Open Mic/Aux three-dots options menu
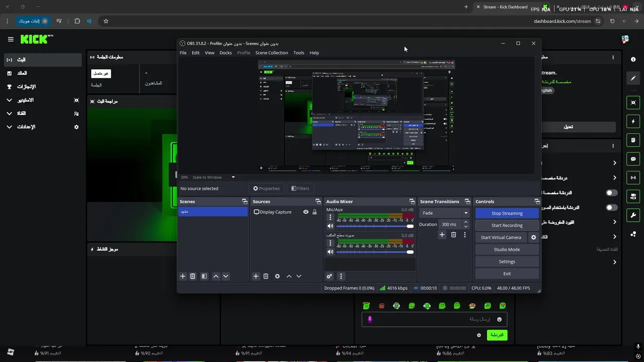Viewport: 644px width, 362px height. click(330, 218)
